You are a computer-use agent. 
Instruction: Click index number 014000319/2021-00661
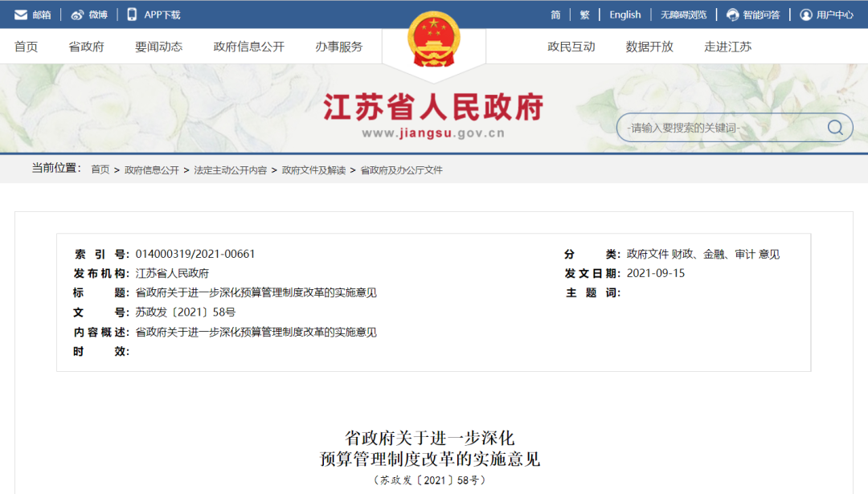click(x=195, y=254)
